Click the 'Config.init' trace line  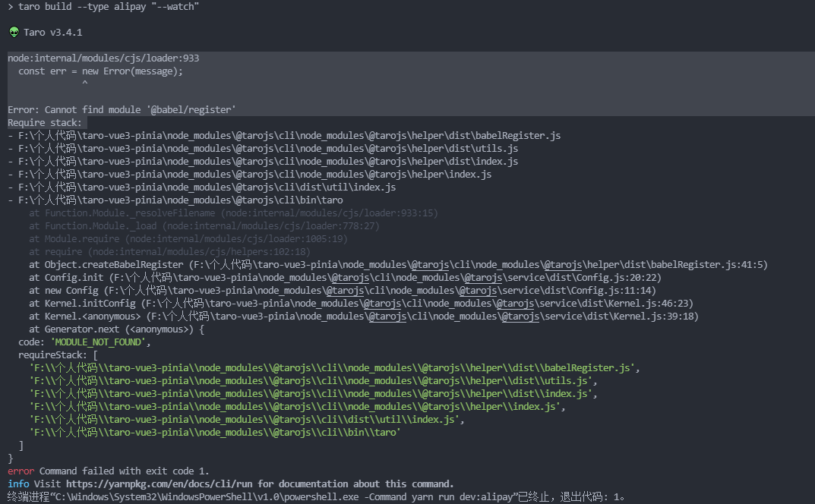[x=345, y=278]
